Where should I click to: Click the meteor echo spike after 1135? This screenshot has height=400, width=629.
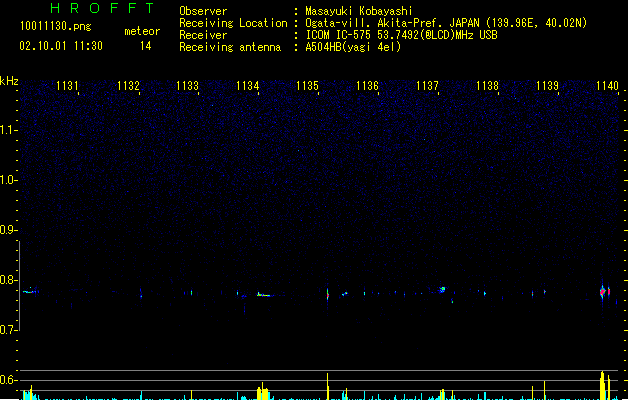[328, 294]
